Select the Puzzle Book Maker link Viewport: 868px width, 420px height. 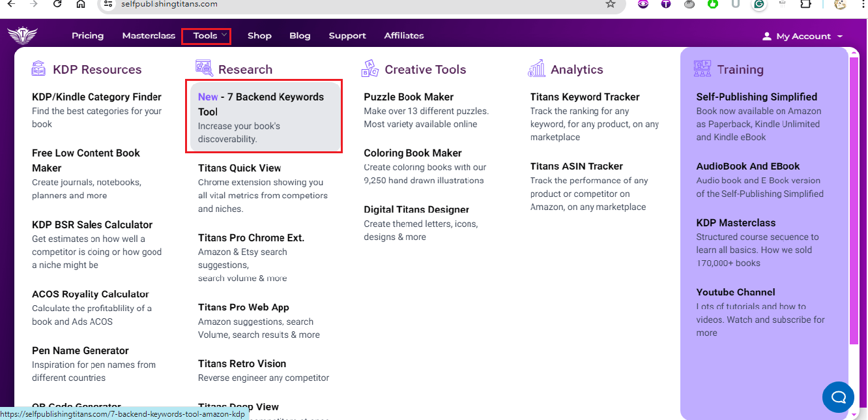click(x=409, y=96)
